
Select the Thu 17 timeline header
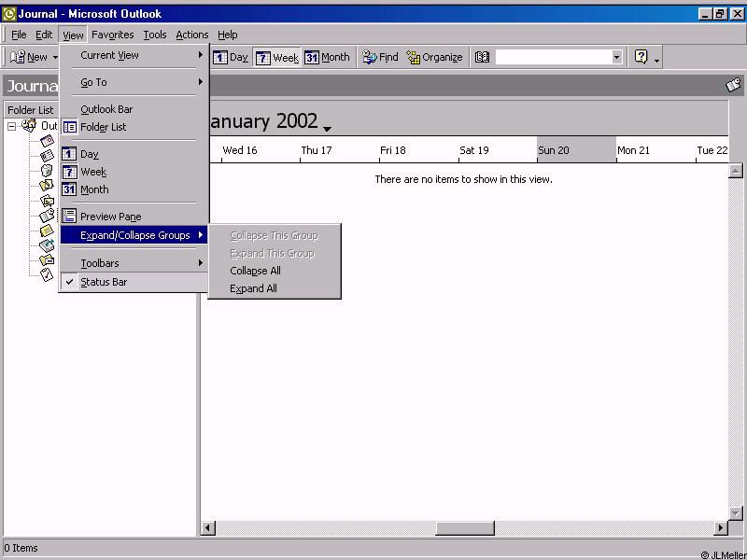(339, 150)
